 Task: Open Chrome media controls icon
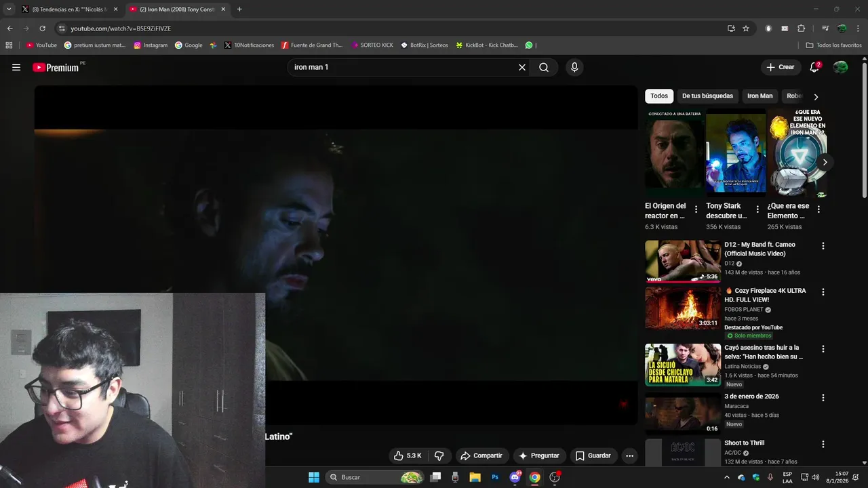(x=825, y=28)
